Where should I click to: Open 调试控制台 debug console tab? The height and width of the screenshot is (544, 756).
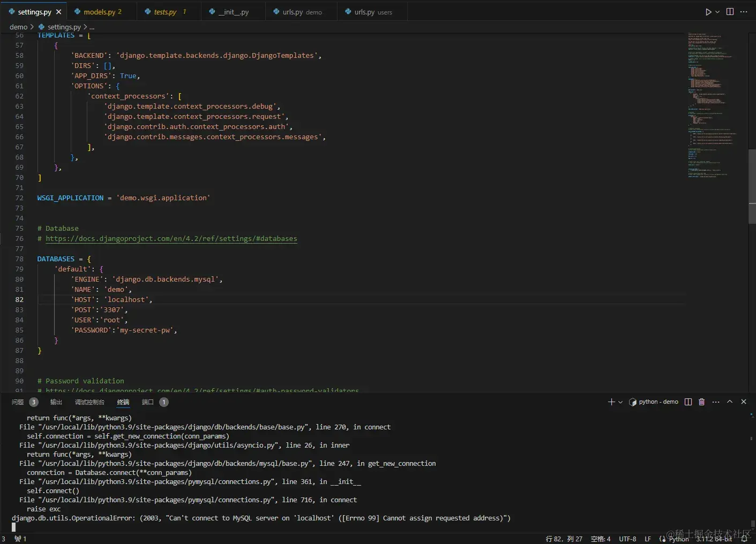tap(89, 402)
